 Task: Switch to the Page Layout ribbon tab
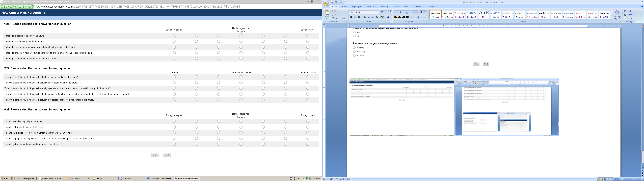point(357,7)
